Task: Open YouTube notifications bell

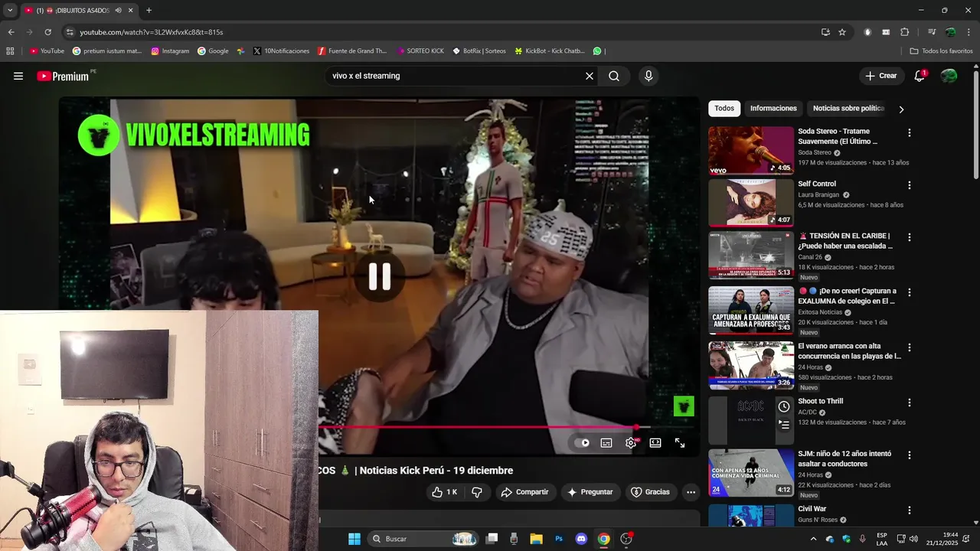Action: pyautogui.click(x=920, y=76)
